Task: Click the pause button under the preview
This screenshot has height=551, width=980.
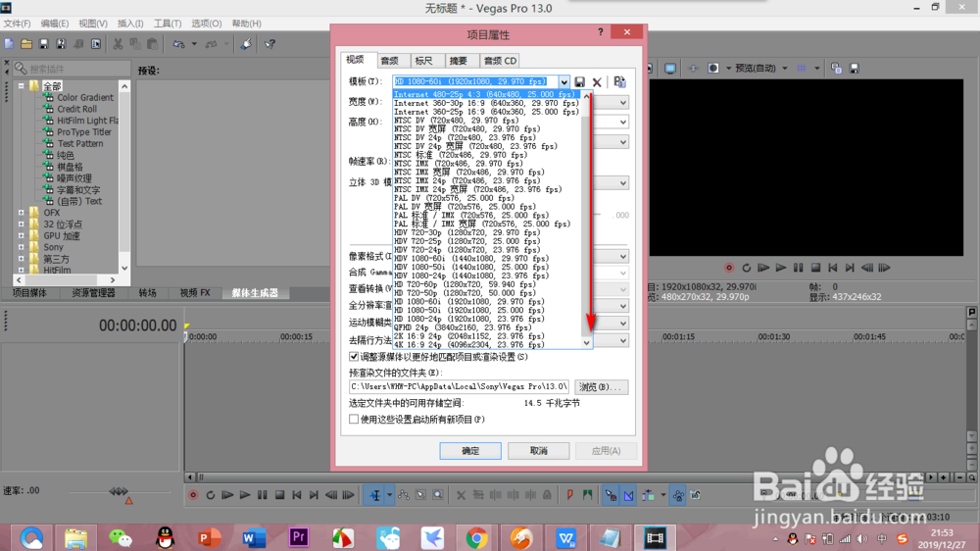Action: coord(798,268)
